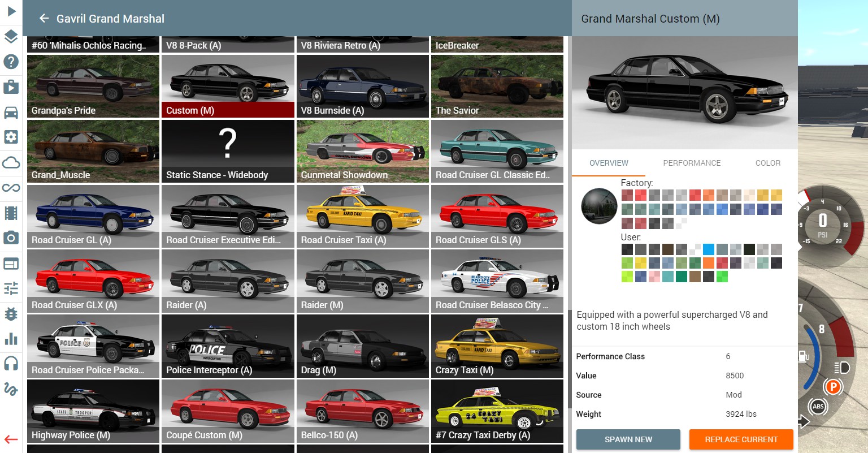Select the Raider (M) configuration

(x=363, y=281)
